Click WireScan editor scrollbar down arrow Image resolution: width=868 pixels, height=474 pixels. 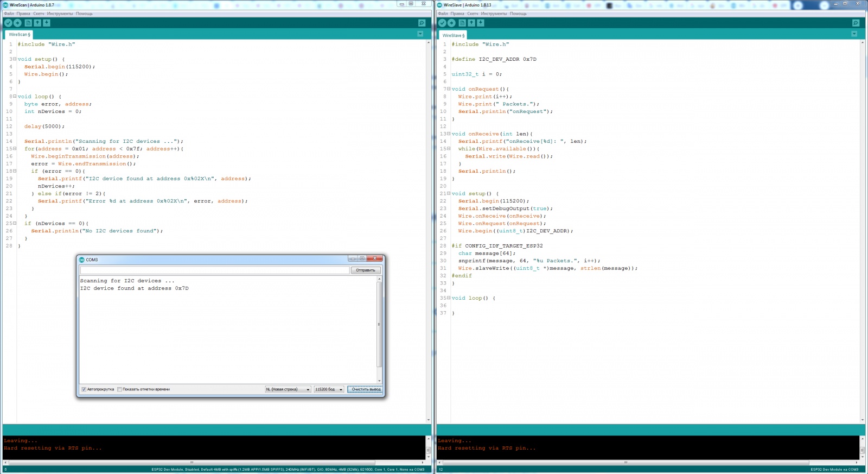(428, 420)
